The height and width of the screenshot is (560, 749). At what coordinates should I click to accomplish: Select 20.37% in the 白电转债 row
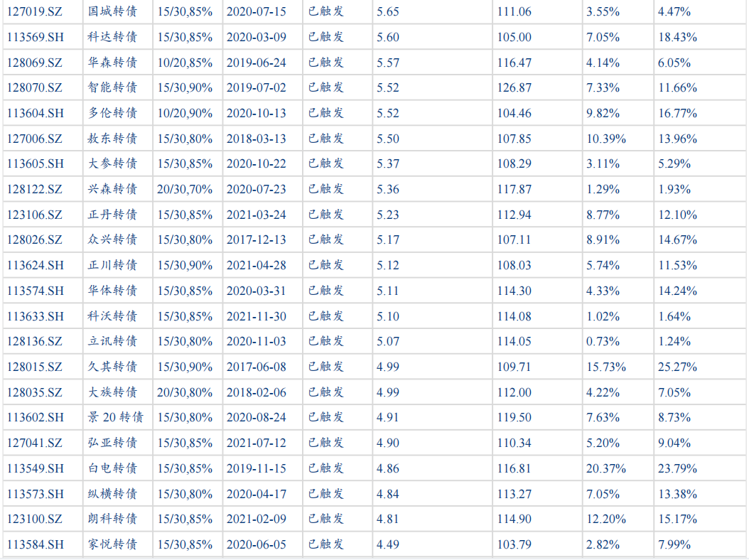pyautogui.click(x=605, y=469)
